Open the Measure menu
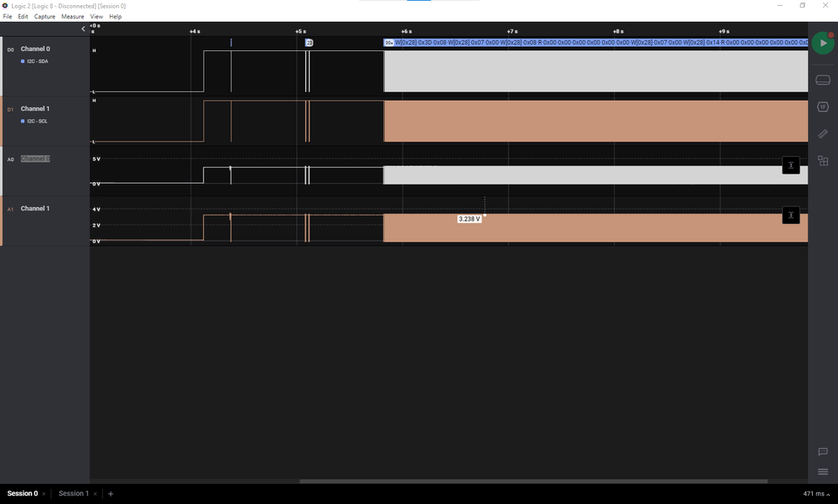The width and height of the screenshot is (838, 504). tap(73, 17)
